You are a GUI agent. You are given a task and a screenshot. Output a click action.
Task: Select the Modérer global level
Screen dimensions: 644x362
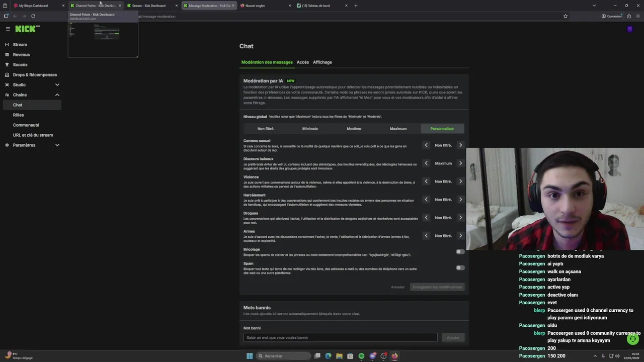354,129
